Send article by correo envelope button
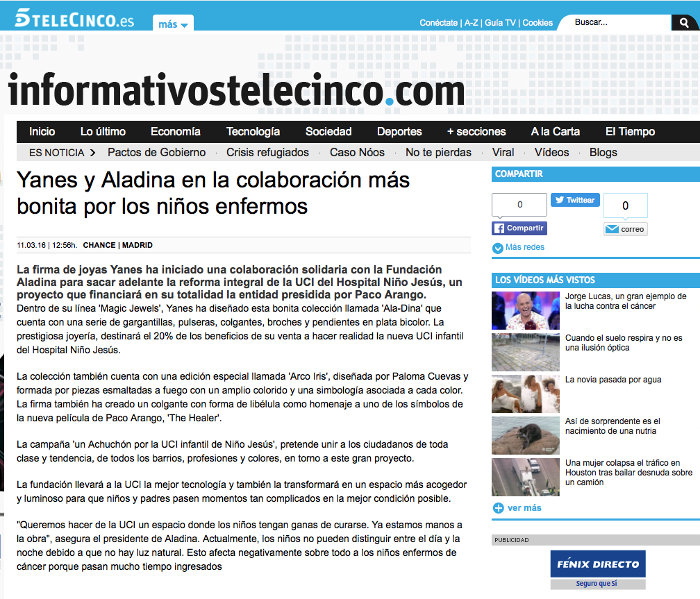The image size is (700, 599). tap(625, 229)
